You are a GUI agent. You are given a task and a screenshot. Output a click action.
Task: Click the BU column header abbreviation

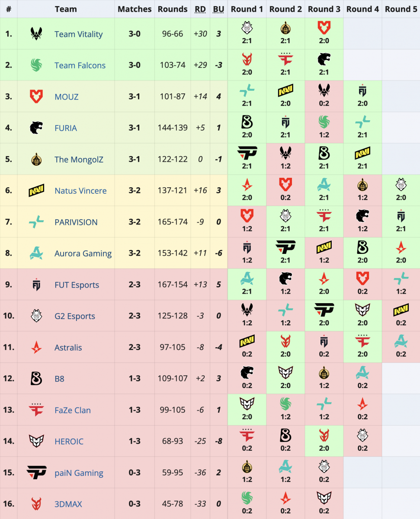[218, 9]
